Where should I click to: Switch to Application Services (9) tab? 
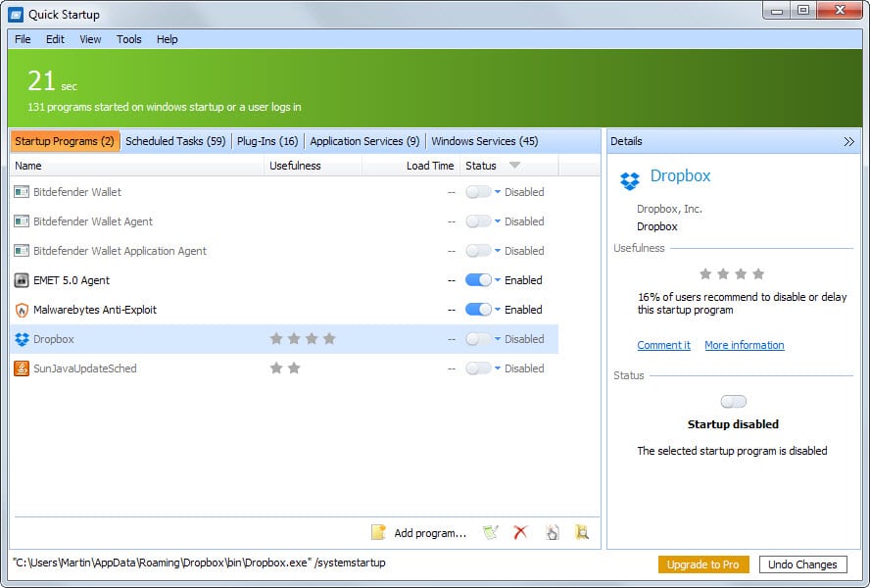[364, 141]
